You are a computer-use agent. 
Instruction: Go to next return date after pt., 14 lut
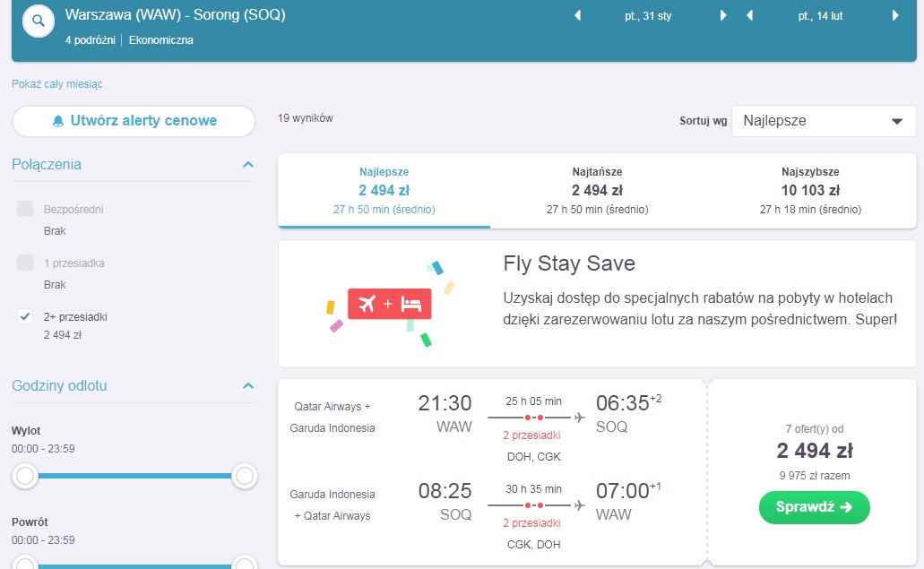tap(895, 16)
